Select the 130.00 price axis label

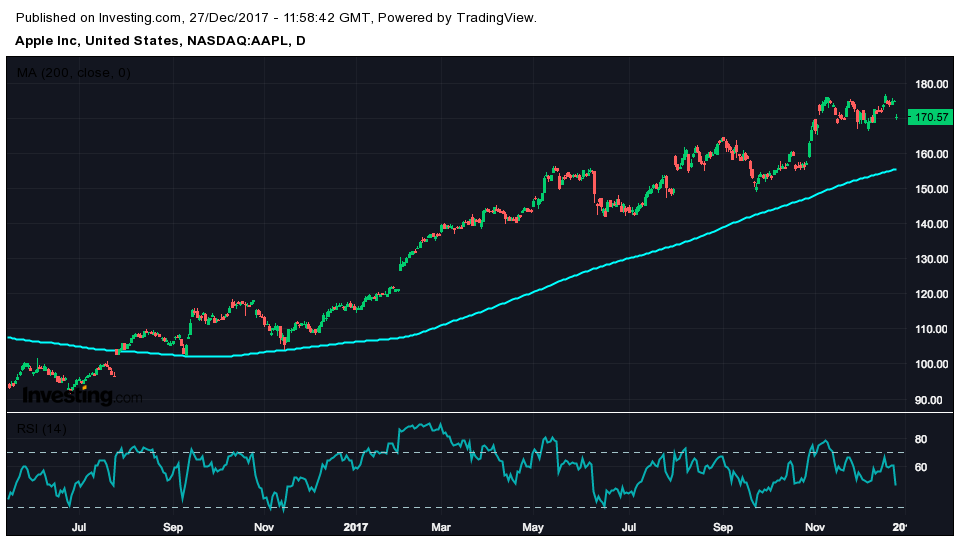point(931,259)
